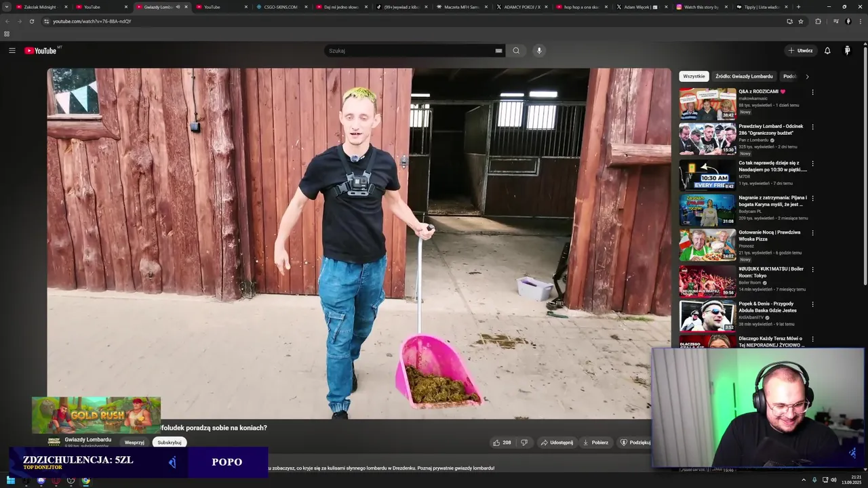
Task: Switch to the ADAMCY POKÓJ X tab
Action: tap(522, 7)
